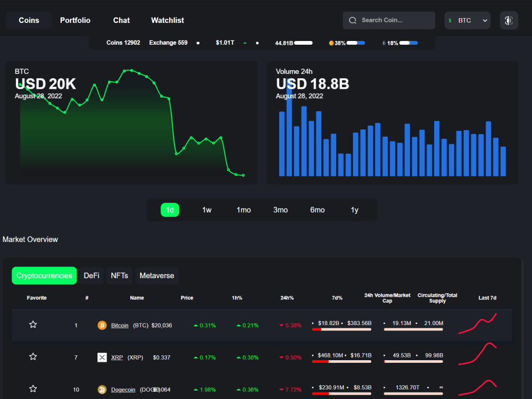Screen dimensions: 532x399
Task: Open Bitcoin's Last 7d sparkline
Action: click(x=478, y=323)
